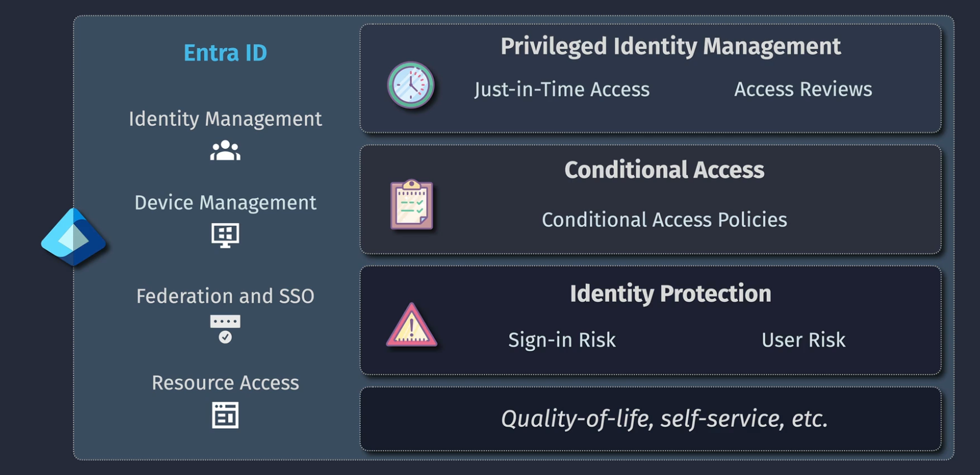Click the Entra ID diamond logo

click(x=74, y=237)
